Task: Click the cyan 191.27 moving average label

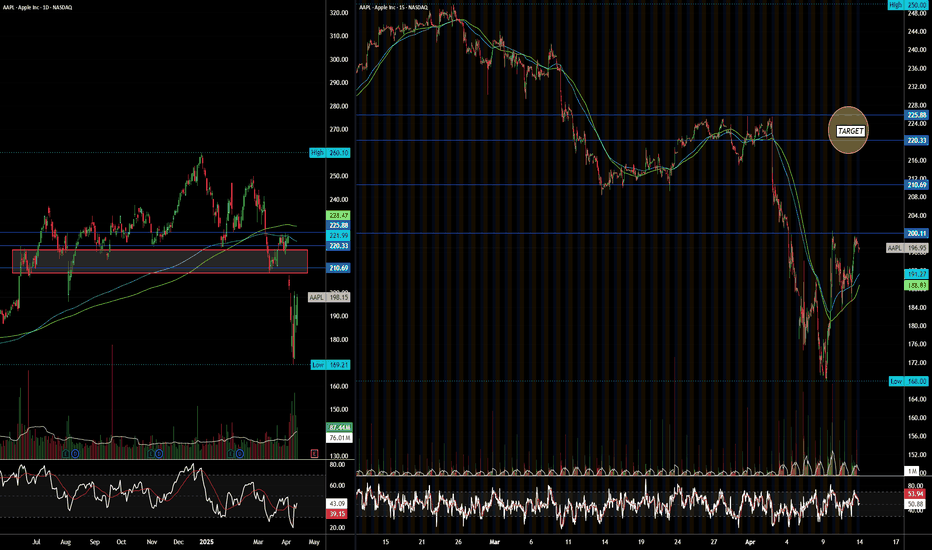Action: [x=916, y=274]
